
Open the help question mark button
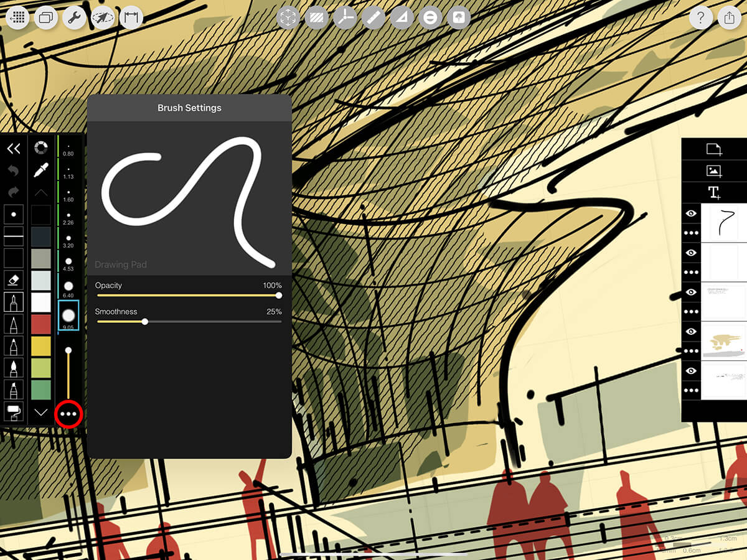coord(700,18)
